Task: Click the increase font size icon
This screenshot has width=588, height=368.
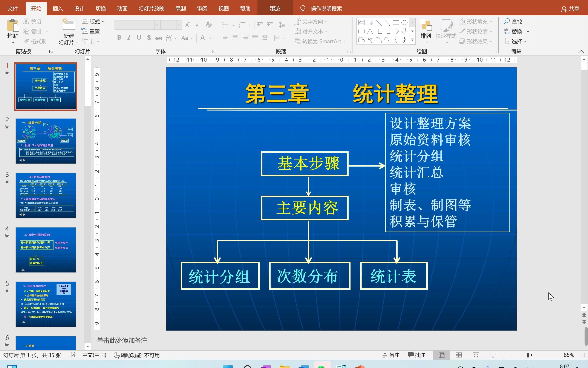Action: [187, 25]
